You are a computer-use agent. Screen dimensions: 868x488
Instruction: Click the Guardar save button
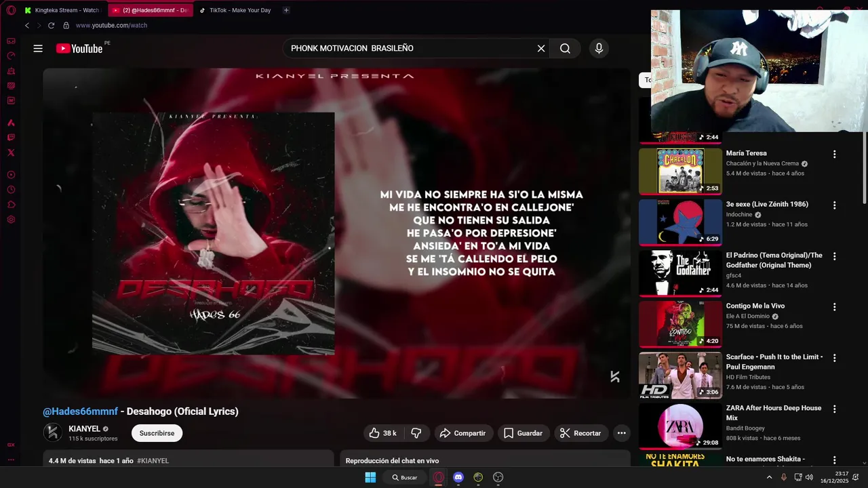pos(523,433)
